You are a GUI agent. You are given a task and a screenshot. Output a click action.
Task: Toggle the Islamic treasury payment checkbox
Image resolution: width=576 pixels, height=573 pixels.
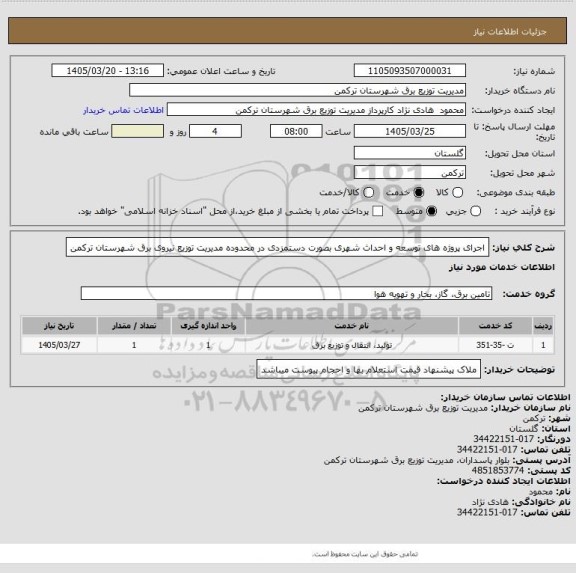coord(377,211)
